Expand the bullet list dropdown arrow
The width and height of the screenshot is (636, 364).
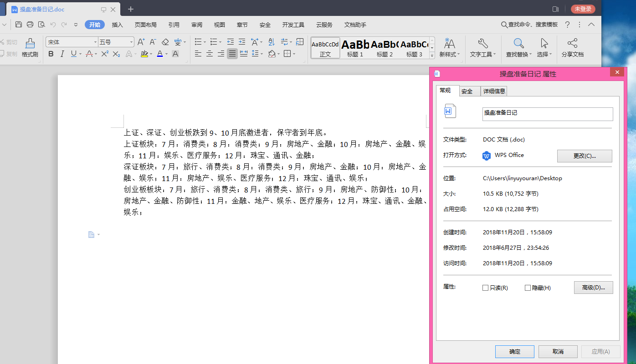tap(205, 42)
